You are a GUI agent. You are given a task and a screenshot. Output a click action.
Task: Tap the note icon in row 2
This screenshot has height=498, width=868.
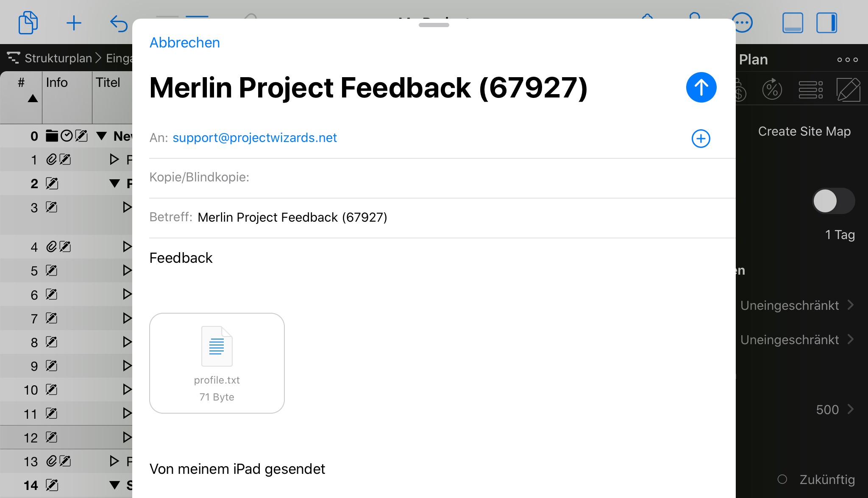(52, 184)
